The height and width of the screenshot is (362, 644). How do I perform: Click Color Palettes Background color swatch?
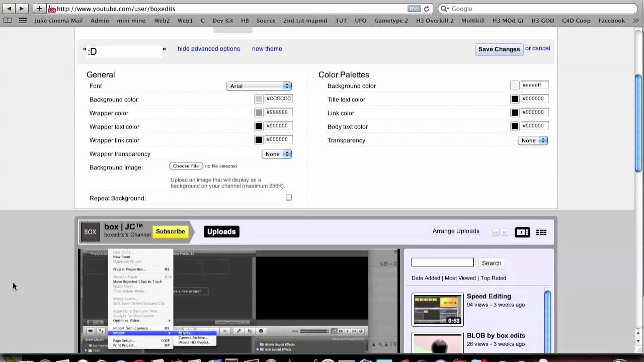click(x=515, y=85)
